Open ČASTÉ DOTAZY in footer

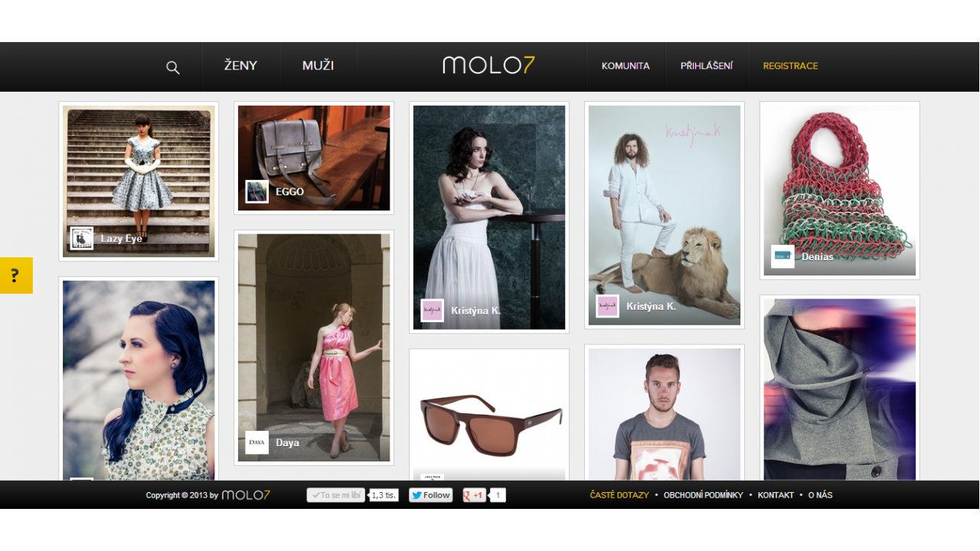[x=619, y=495]
